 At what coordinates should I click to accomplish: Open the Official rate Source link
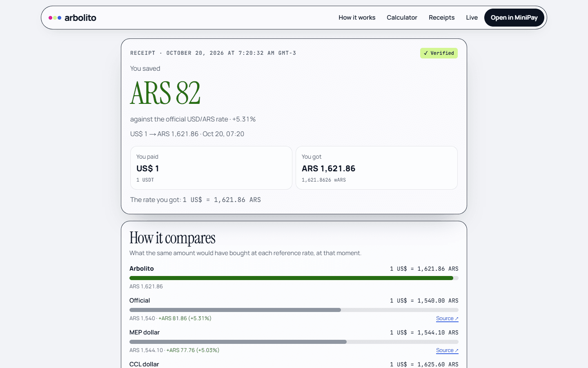click(x=447, y=319)
